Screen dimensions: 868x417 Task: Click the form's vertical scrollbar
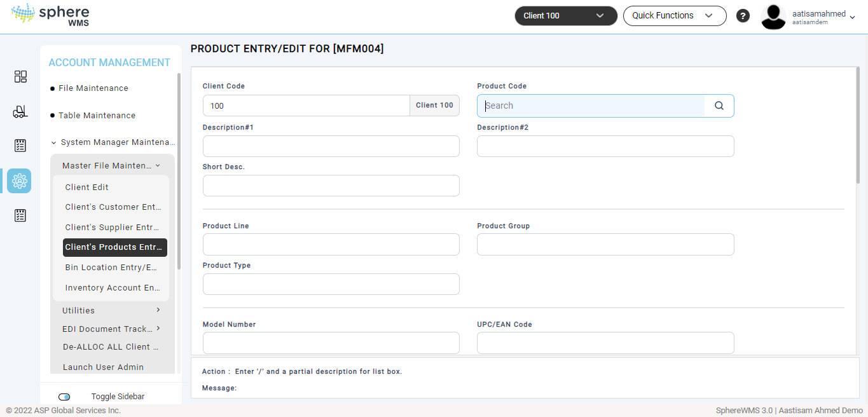(857, 127)
